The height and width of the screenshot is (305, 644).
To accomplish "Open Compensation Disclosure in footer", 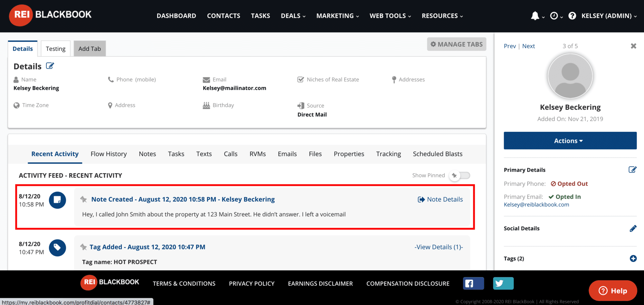I will pos(408,283).
